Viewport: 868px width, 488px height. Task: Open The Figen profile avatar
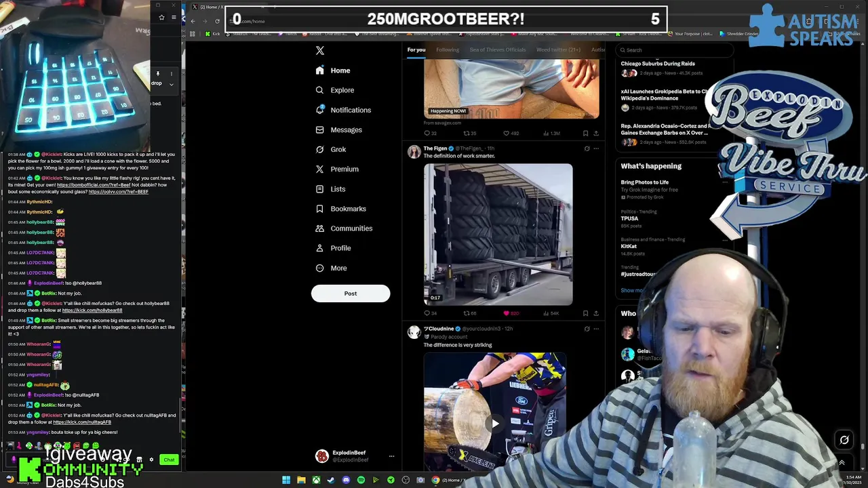(x=414, y=152)
